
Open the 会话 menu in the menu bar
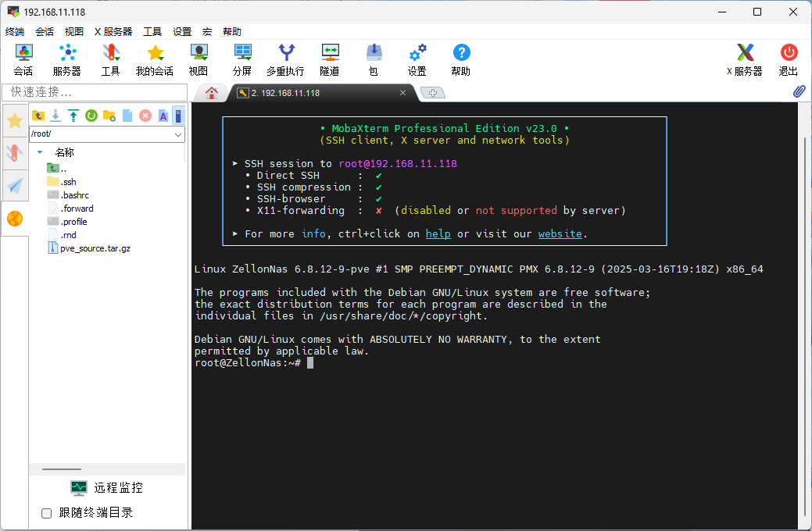[x=45, y=31]
